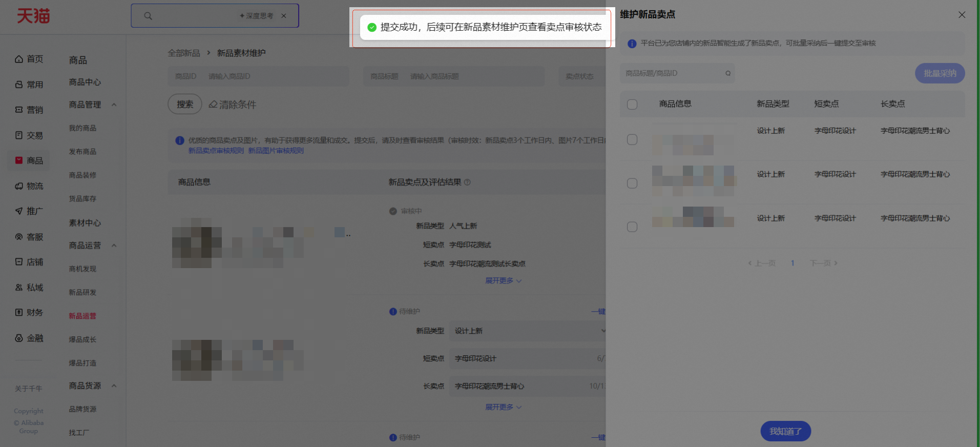Open 爆品成长 menu item
This screenshot has height=447, width=980.
click(82, 339)
